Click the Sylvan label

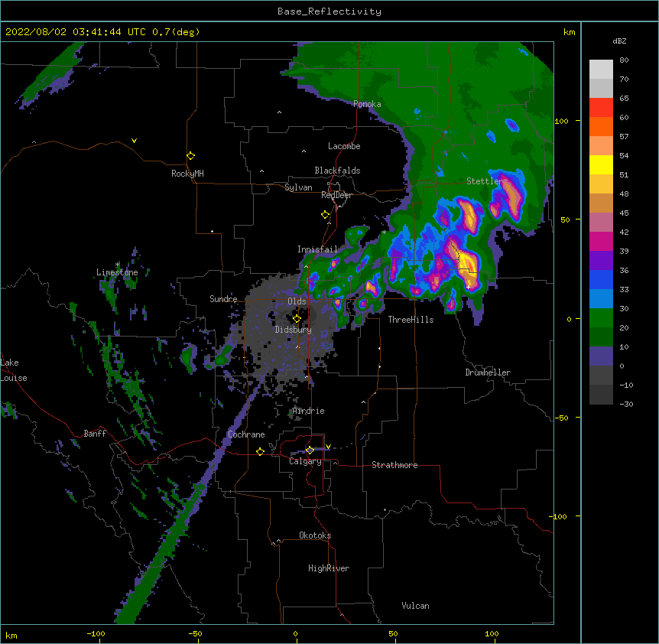[x=298, y=187]
